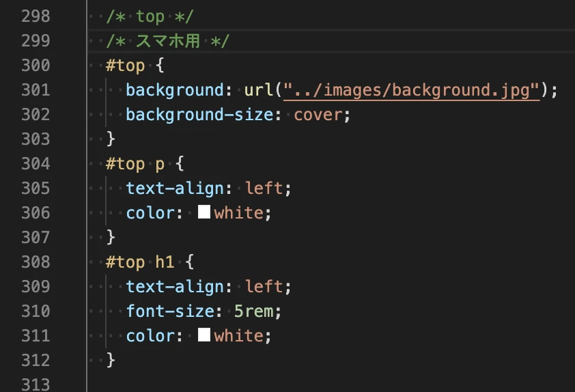Click line number 301 in gutter
The image size is (575, 392).
click(36, 90)
